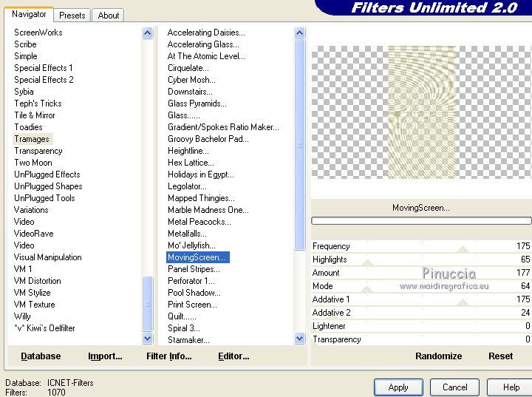
Task: Open the Editor...
Action: coord(233,356)
